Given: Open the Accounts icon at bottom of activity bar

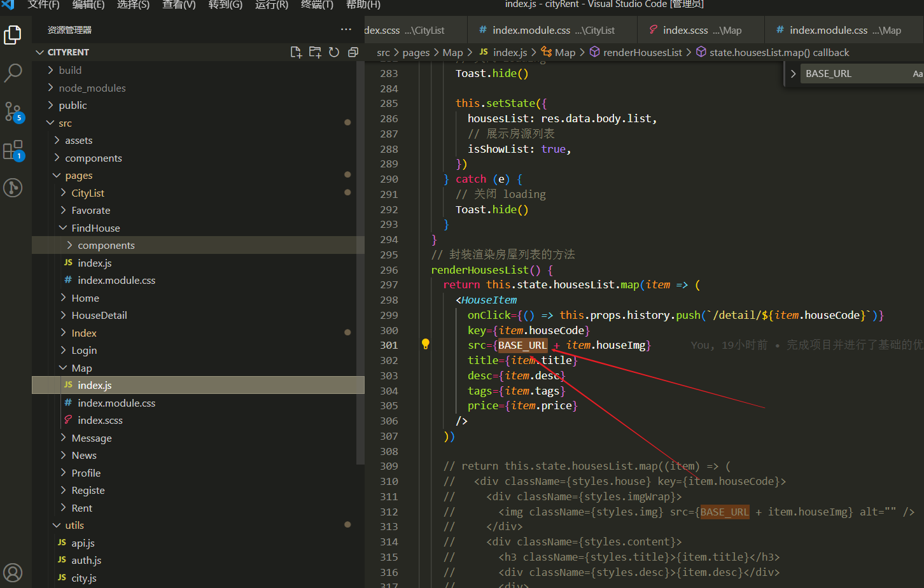Looking at the screenshot, I should (x=13, y=573).
